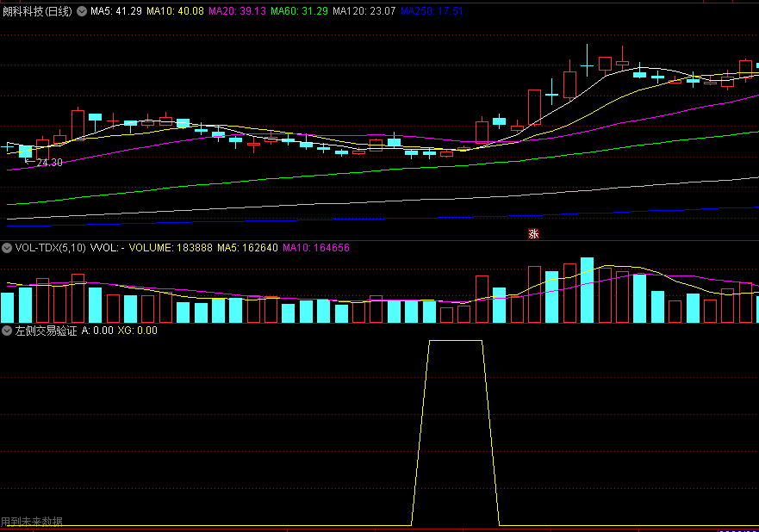Click the 24.30 low price label
Screen dimensions: 759x532
pos(49,163)
